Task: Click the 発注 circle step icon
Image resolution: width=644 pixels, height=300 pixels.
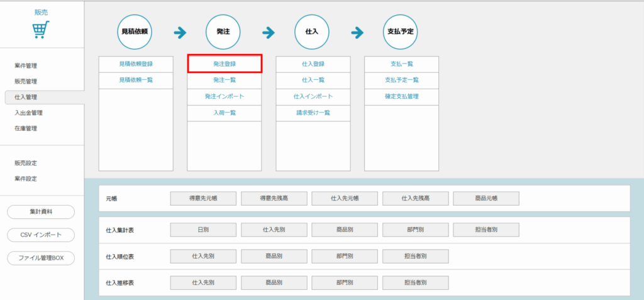Action: (x=223, y=31)
